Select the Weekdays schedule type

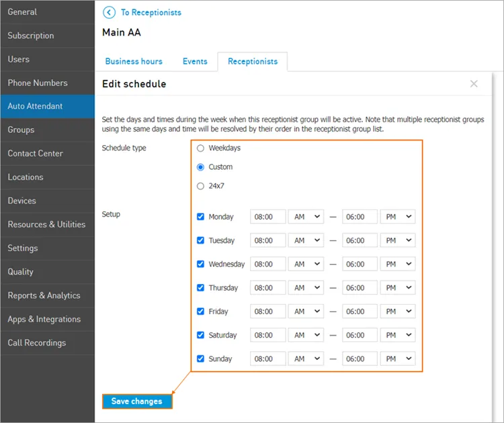(x=200, y=148)
